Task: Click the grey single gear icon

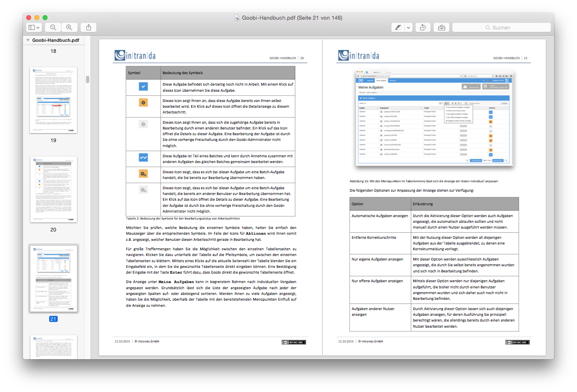Action: pos(143,124)
